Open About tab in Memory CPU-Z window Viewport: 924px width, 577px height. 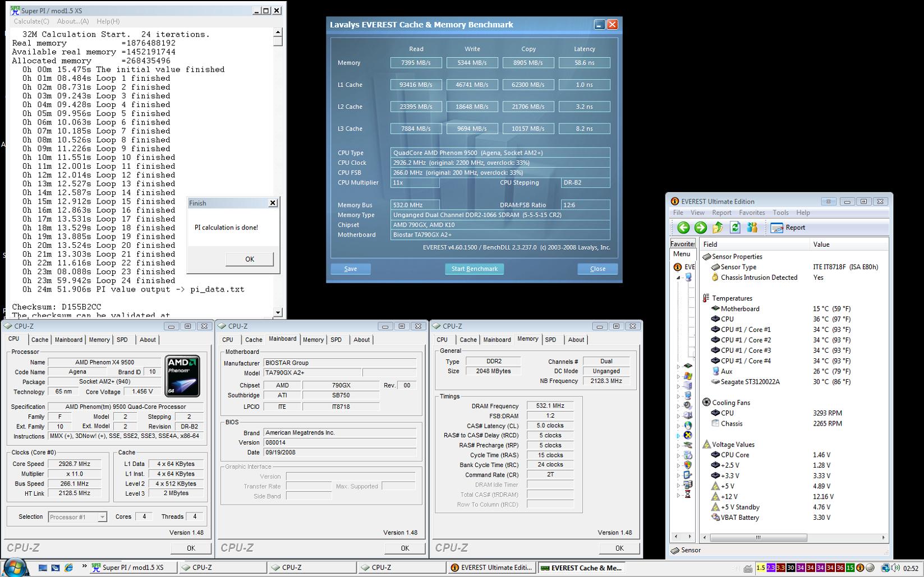point(576,340)
